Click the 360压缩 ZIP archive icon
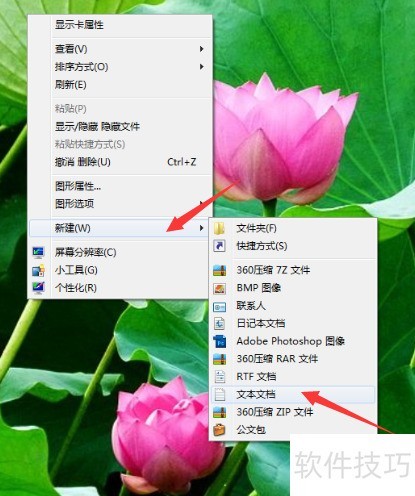The image size is (415, 496). 219,412
